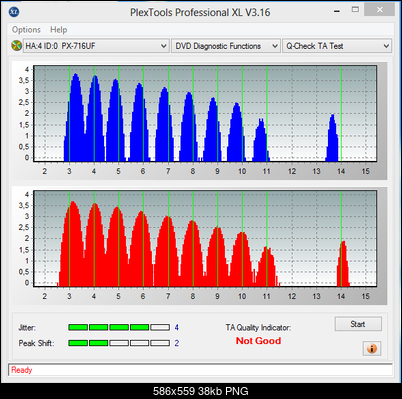Viewport: 402px width, 399px height.
Task: Click the Peak Shift score value 2
Action: 177,343
